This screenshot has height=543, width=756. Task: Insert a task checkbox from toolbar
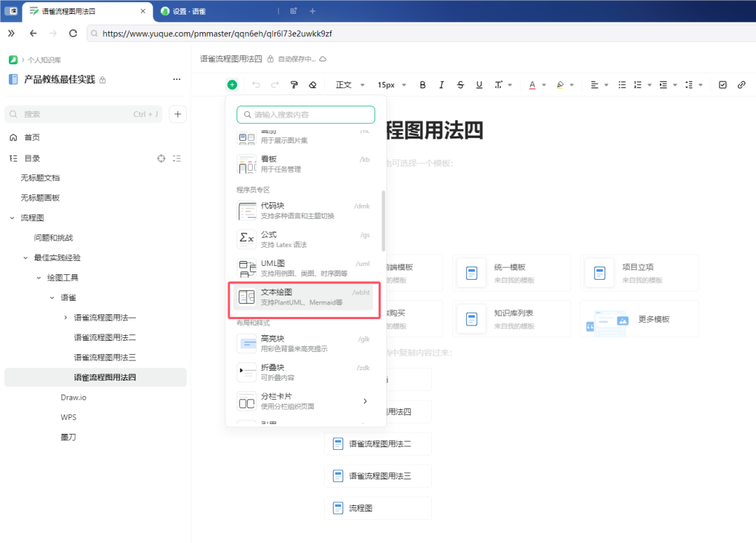[x=722, y=85]
